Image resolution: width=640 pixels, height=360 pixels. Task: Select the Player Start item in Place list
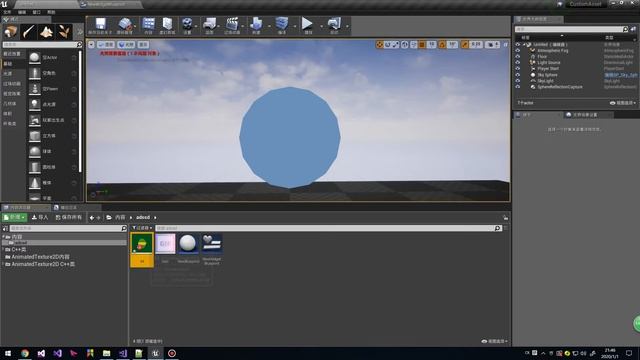[53, 120]
